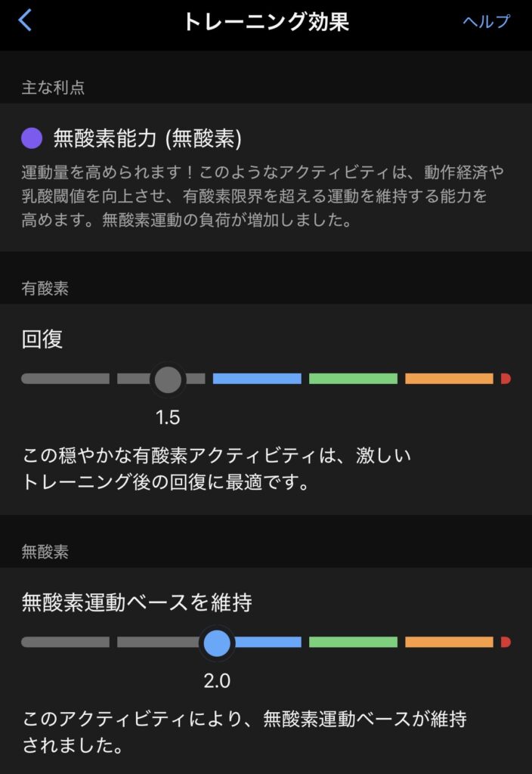Image resolution: width=532 pixels, height=774 pixels.
Task: Tap the green segment of anaerobic bar
Action: (x=353, y=642)
